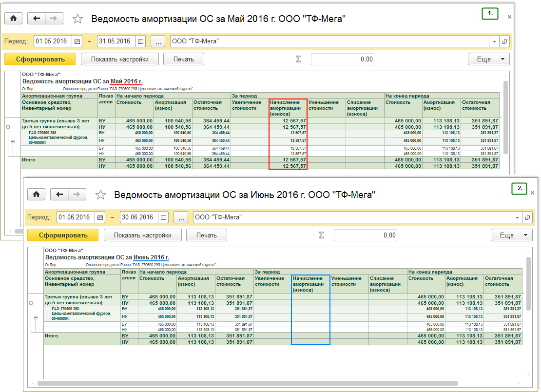
Task: Click forward arrow in June report window
Action: (76, 195)
